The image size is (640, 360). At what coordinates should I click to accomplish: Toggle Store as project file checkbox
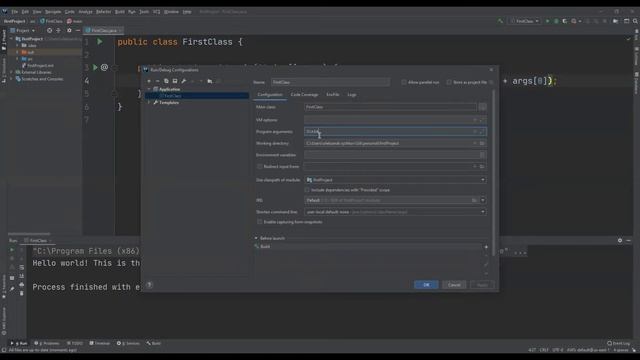(x=449, y=82)
